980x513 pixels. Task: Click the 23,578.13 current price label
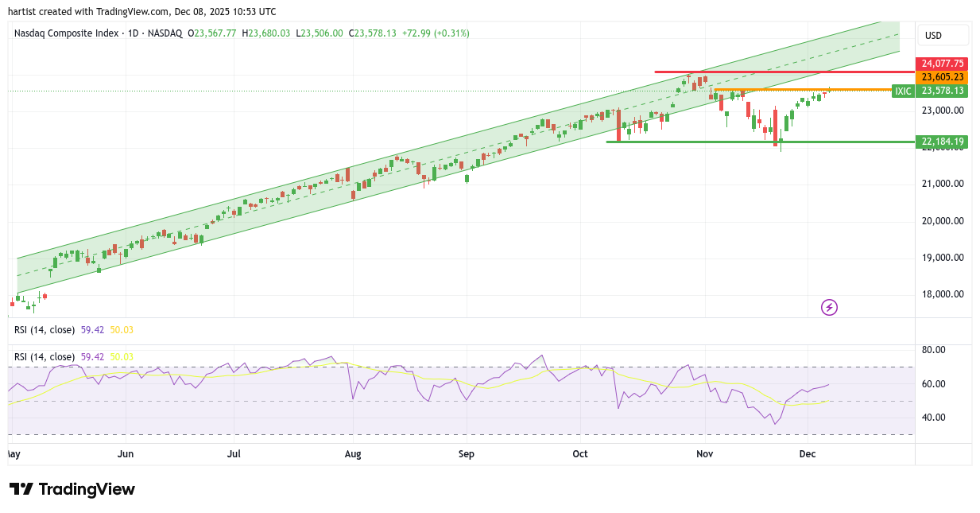click(942, 91)
